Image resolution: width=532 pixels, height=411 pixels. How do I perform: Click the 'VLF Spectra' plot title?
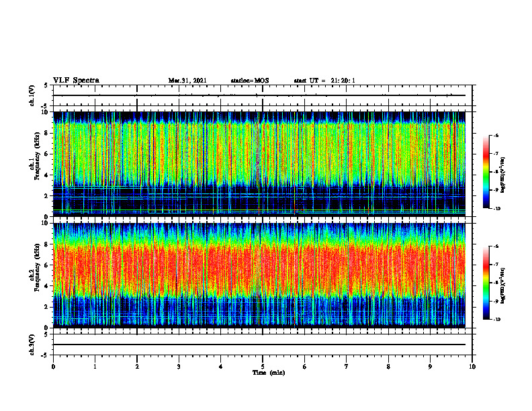76,81
